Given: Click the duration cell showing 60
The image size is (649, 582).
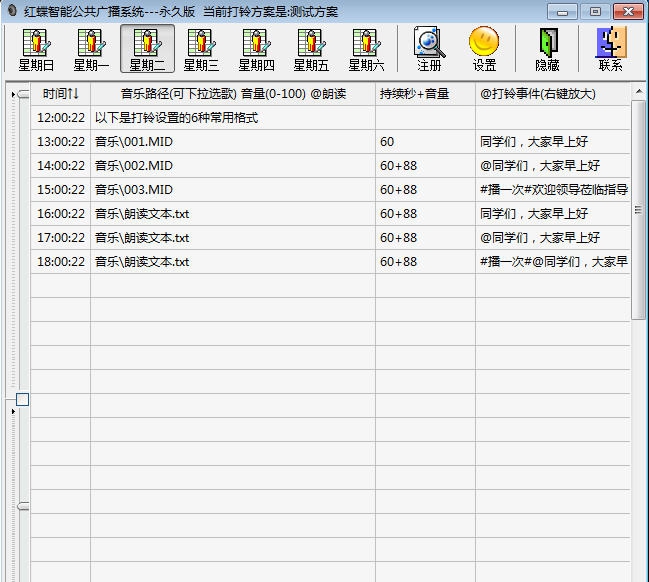Looking at the screenshot, I should [x=425, y=142].
